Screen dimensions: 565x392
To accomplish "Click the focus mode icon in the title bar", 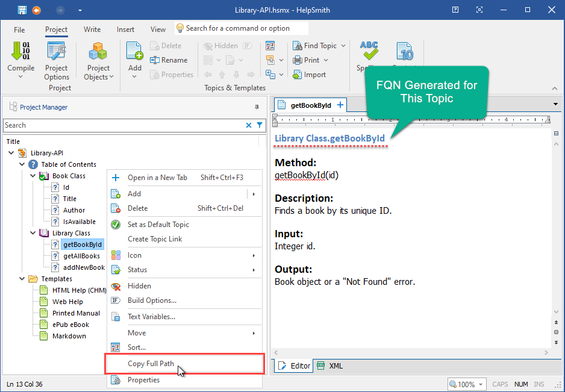I will tap(479, 10).
